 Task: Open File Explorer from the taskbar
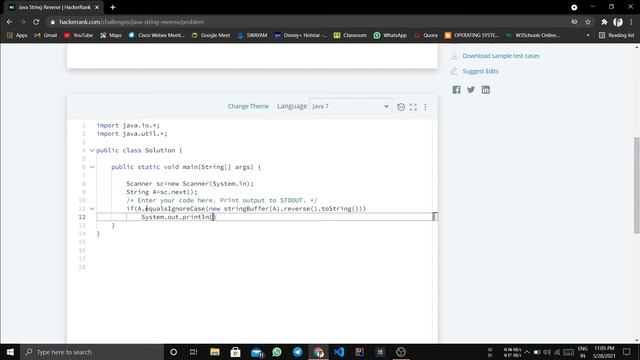pyautogui.click(x=215, y=352)
